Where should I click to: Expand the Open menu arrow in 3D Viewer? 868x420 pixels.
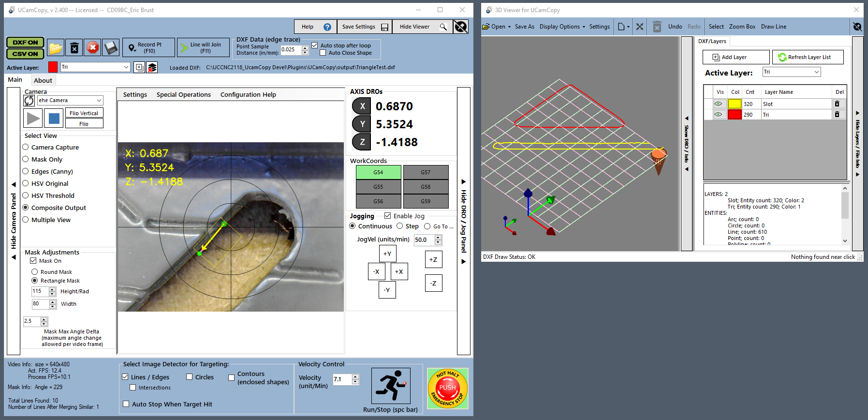(509, 27)
